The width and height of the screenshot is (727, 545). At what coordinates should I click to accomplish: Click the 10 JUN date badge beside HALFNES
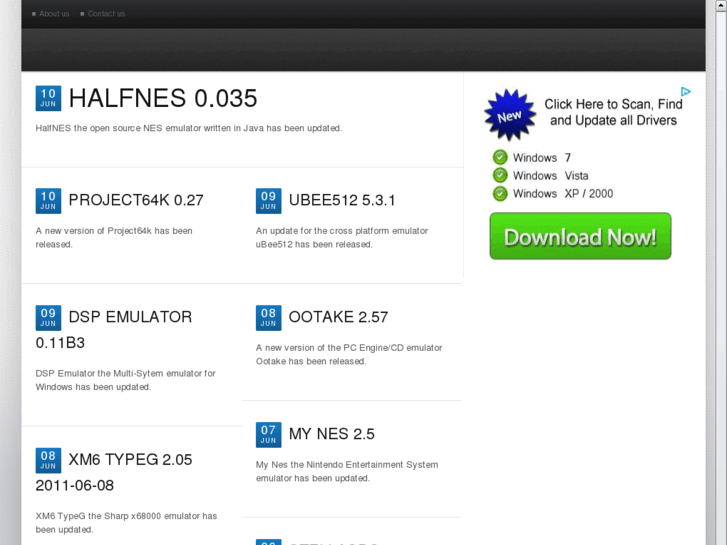pyautogui.click(x=48, y=98)
